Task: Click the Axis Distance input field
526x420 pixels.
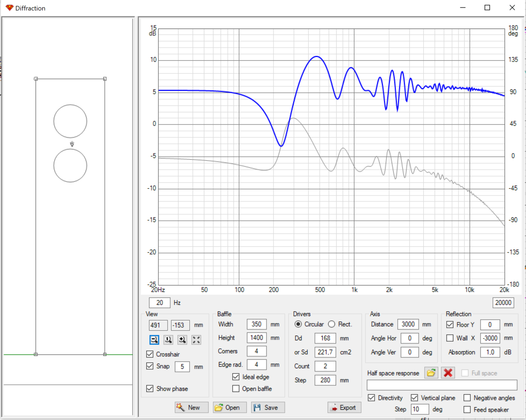Action: coord(408,324)
